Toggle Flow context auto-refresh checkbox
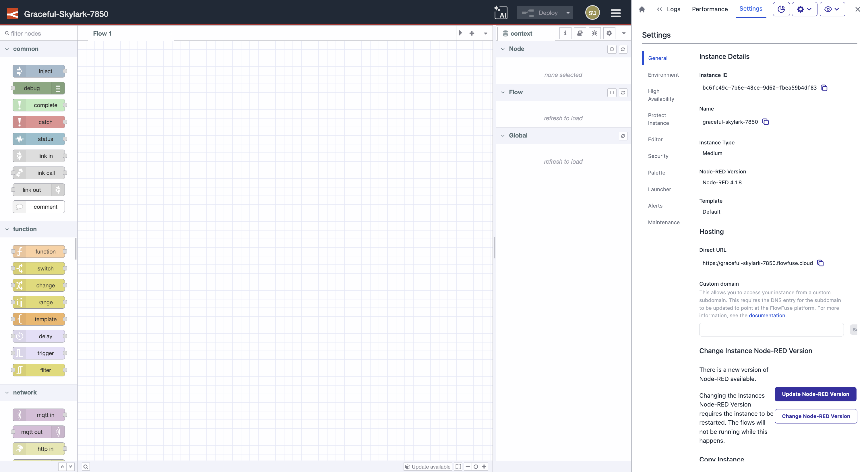The height and width of the screenshot is (472, 868). pos(612,92)
